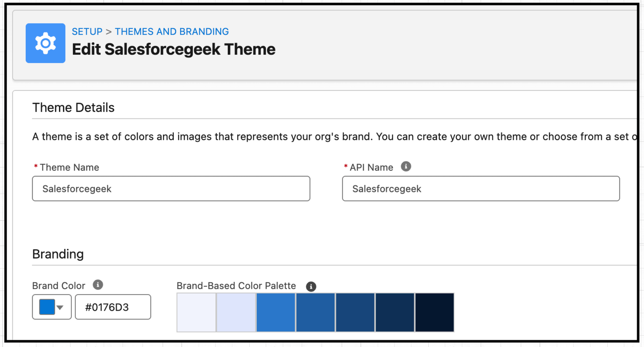This screenshot has width=644, height=347.
Task: Focus the API Name input field
Action: pos(481,188)
